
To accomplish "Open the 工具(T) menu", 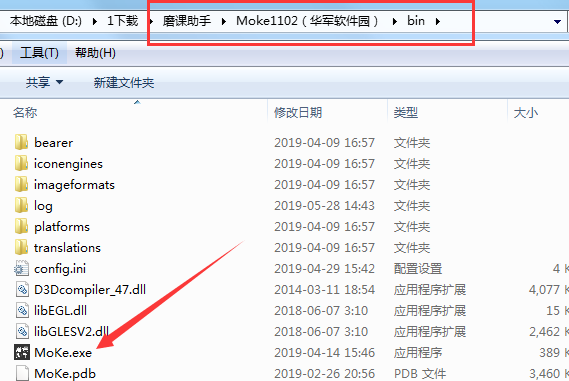I will 39,53.
